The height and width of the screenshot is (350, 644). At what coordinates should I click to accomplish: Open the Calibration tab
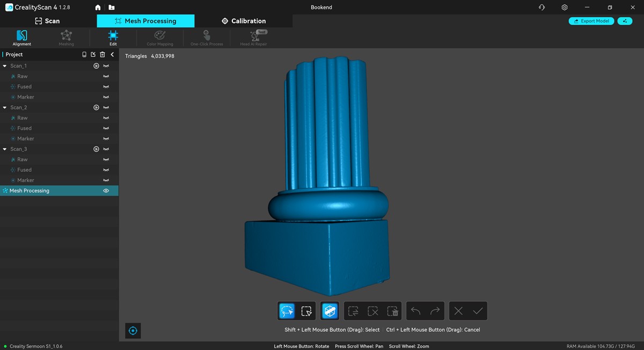click(243, 21)
